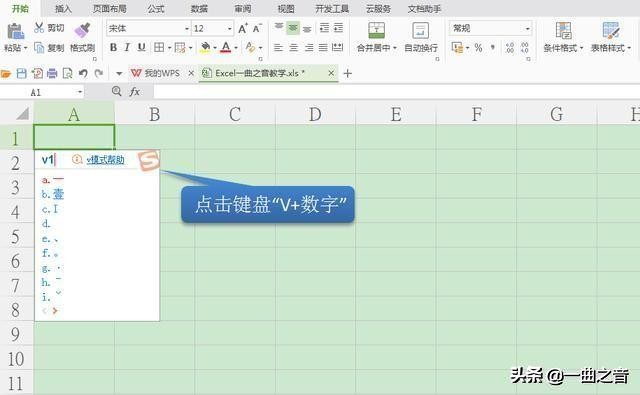The width and height of the screenshot is (640, 395).
Task: Open the Name Box A1 dropdown arrow
Action: click(80, 92)
